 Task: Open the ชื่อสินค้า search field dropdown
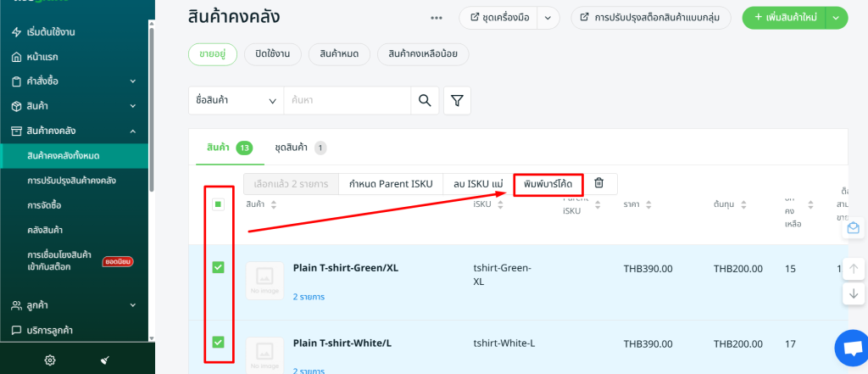[236, 101]
